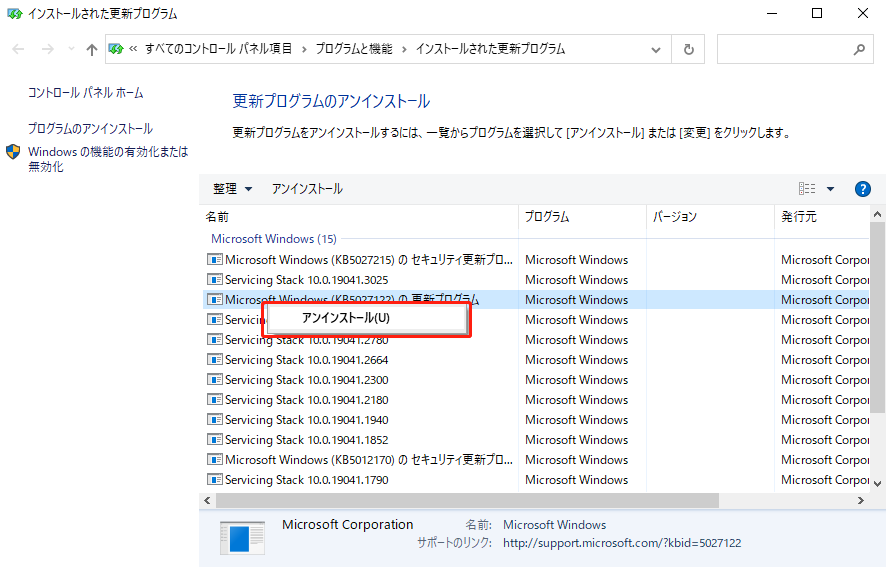886x567 pixels.
Task: Click プログラムと機能 breadcrumb
Action: tap(354, 49)
